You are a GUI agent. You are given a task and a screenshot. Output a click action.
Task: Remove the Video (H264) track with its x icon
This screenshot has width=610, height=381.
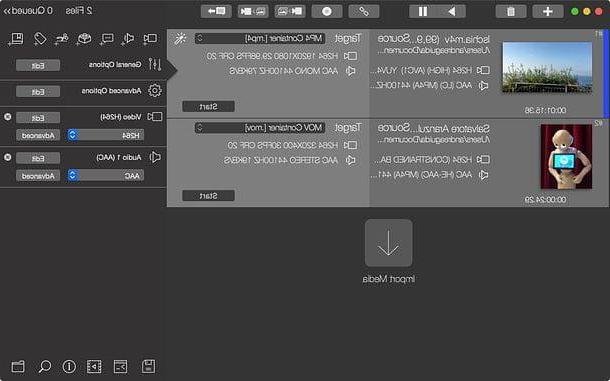click(x=7, y=116)
